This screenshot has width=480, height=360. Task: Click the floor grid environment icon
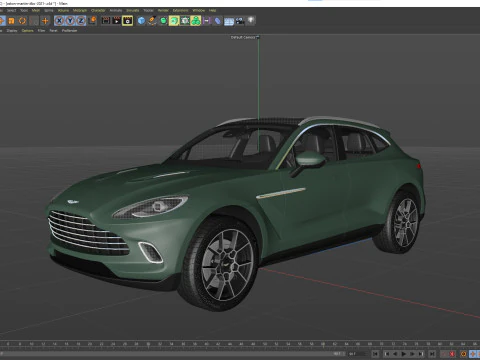click(x=229, y=21)
